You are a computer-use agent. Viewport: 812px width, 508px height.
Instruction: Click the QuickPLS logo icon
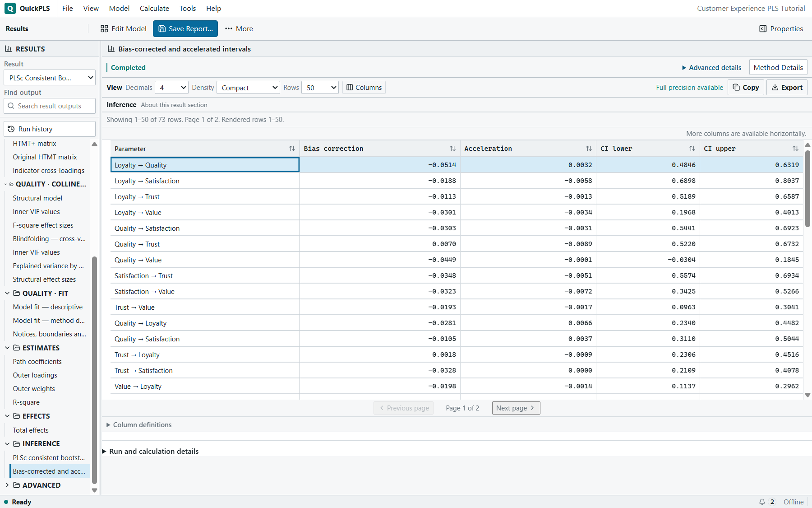tap(10, 8)
